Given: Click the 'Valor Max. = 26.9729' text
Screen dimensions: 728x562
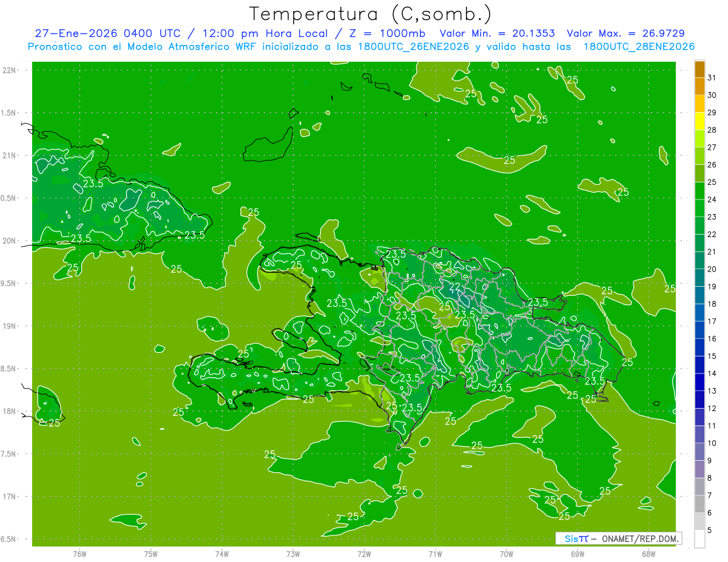Looking at the screenshot, I should 626,33.
